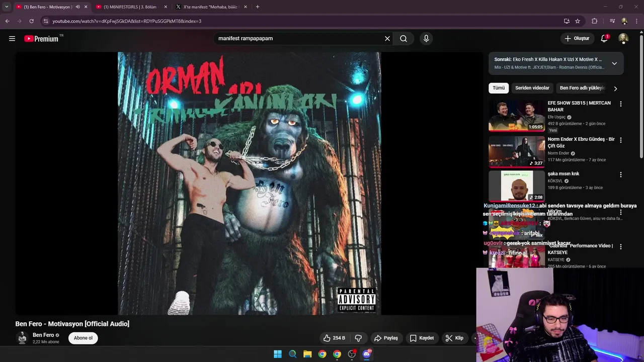Viewport: 644px width, 362px height.
Task: Open the YouTube hamburger guide menu
Action: tap(12, 38)
